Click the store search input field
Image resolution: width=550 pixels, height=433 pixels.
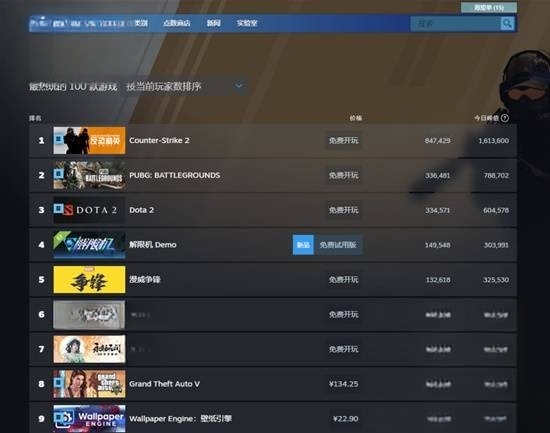[x=455, y=24]
